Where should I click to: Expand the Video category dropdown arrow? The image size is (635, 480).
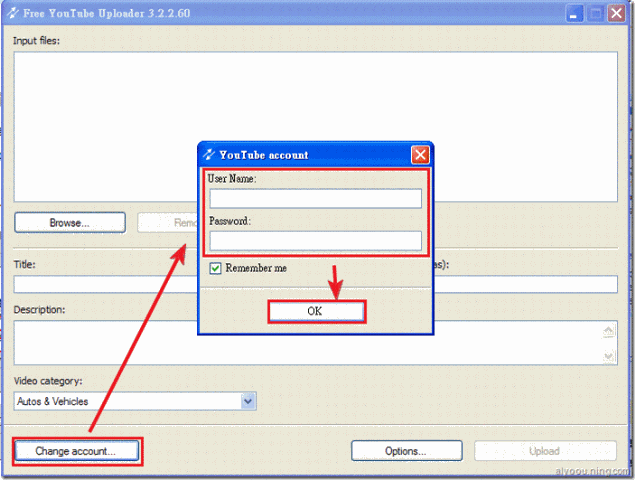248,401
